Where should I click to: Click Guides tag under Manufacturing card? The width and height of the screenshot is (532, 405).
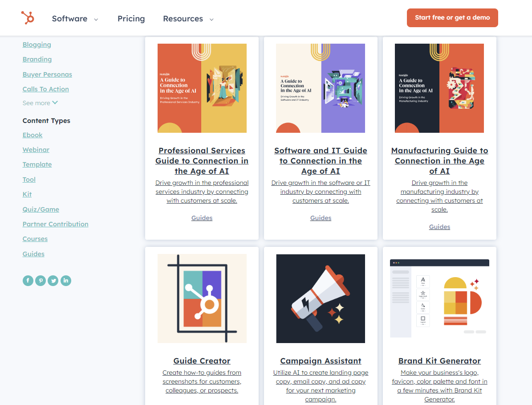pos(439,226)
